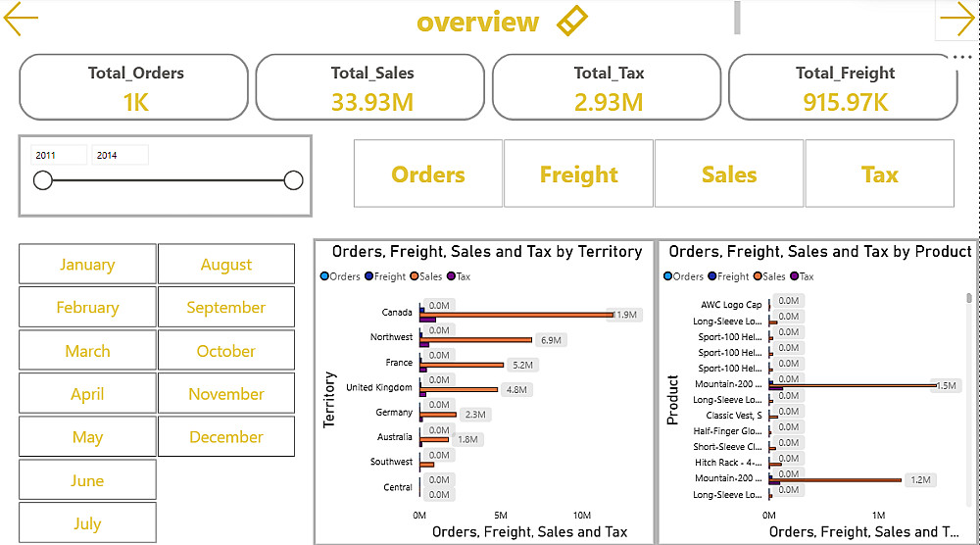This screenshot has height=545, width=980.
Task: Click the Tax legend marker in Product chart
Action: pyautogui.click(x=796, y=276)
